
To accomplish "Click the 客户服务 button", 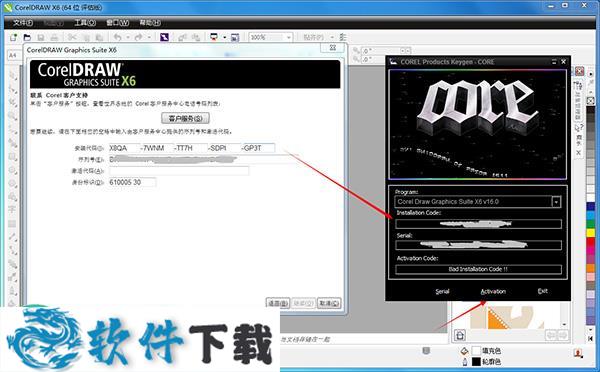I will point(186,118).
